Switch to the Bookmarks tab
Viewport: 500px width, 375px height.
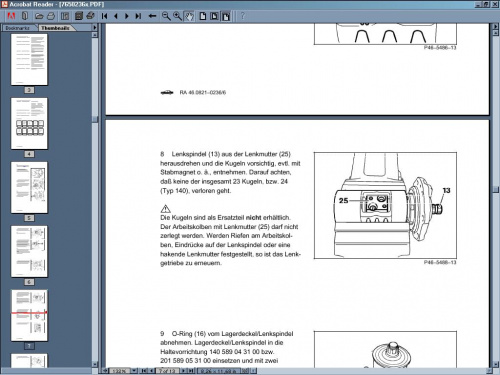pos(18,28)
